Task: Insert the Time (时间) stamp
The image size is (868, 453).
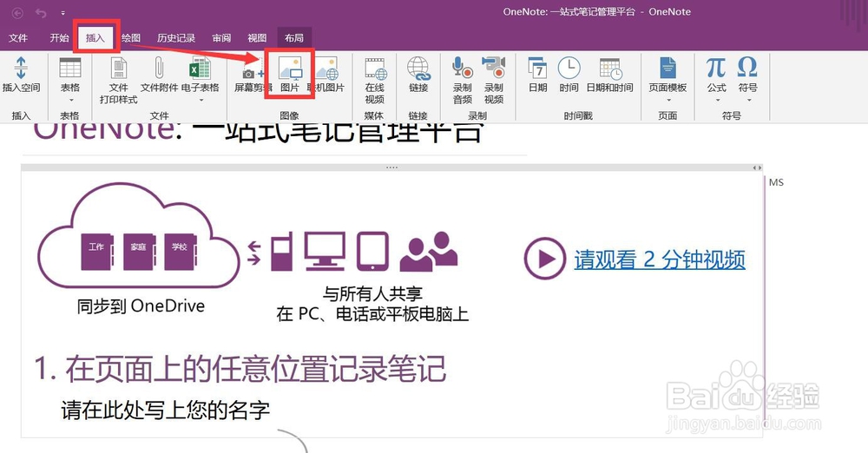Action: 569,75
